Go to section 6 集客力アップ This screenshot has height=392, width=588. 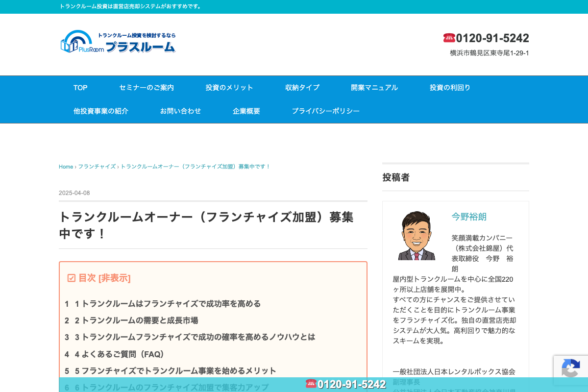171,388
